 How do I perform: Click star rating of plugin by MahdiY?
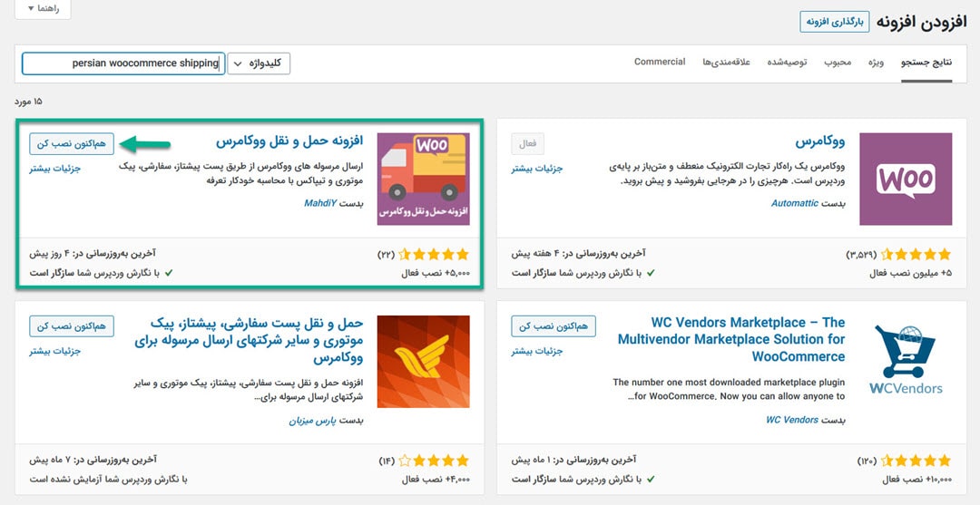click(436, 255)
